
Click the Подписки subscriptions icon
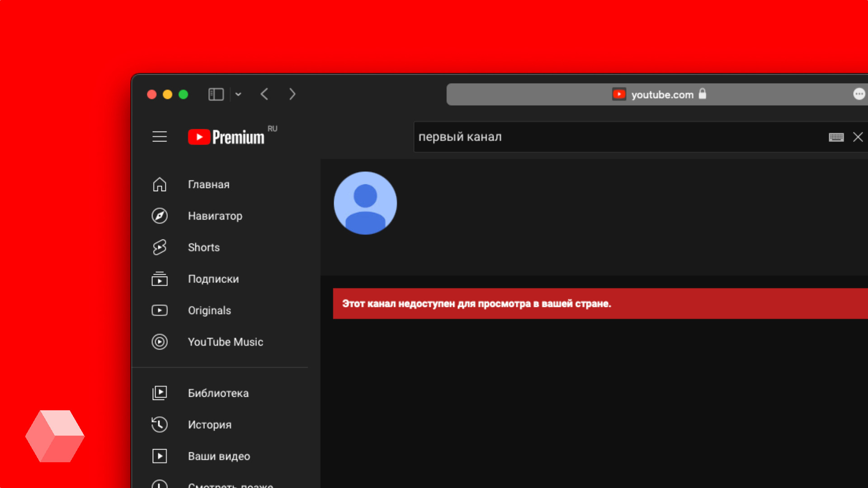(x=160, y=279)
